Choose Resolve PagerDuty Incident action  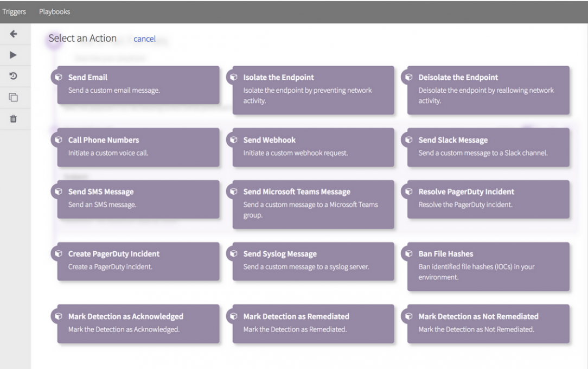[488, 199]
